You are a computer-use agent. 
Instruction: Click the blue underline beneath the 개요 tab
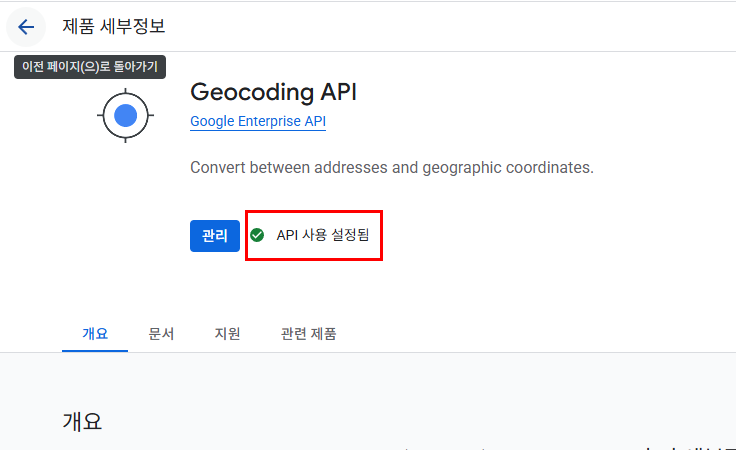coord(95,351)
